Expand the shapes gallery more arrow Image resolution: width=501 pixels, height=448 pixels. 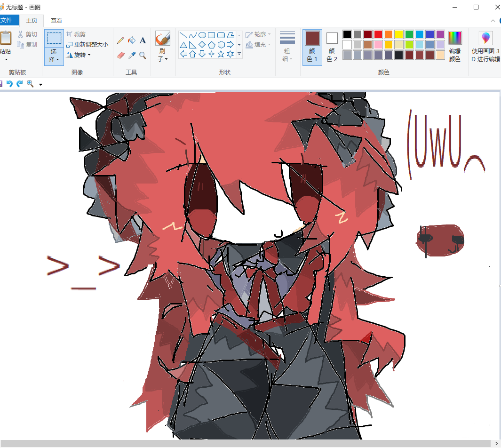pyautogui.click(x=239, y=54)
